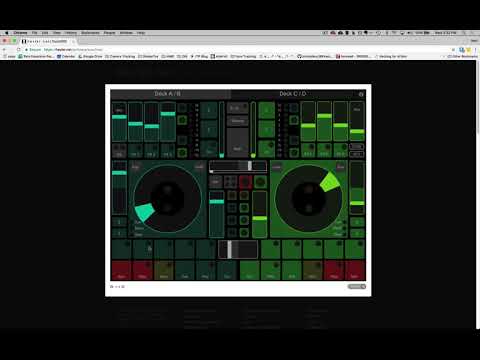The height and width of the screenshot is (360, 480).
Task: Click the upper crossfader above the center buttons
Action: point(238,166)
